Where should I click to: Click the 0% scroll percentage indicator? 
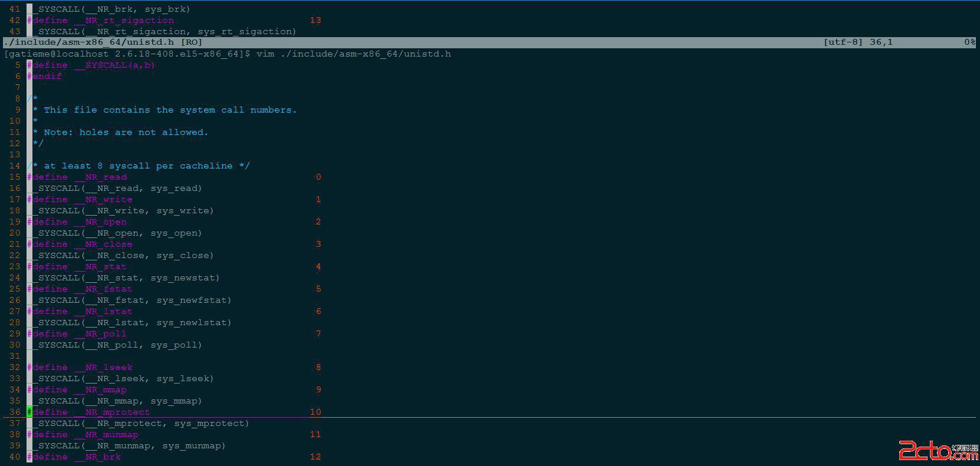(969, 42)
